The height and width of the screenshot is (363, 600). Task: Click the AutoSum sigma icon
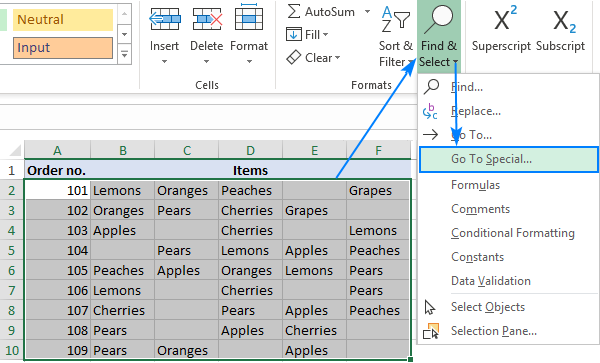[x=293, y=11]
